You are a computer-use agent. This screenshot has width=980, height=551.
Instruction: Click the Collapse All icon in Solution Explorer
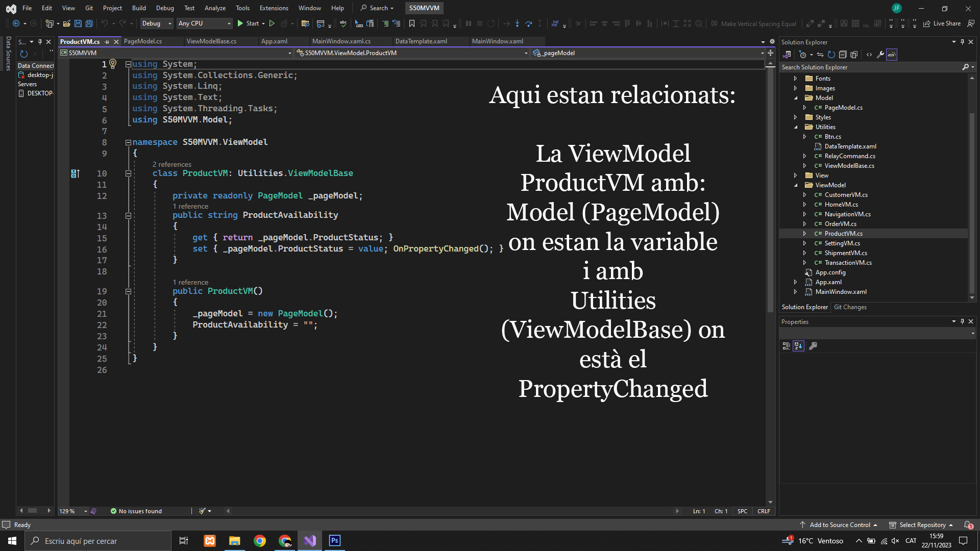[843, 55]
